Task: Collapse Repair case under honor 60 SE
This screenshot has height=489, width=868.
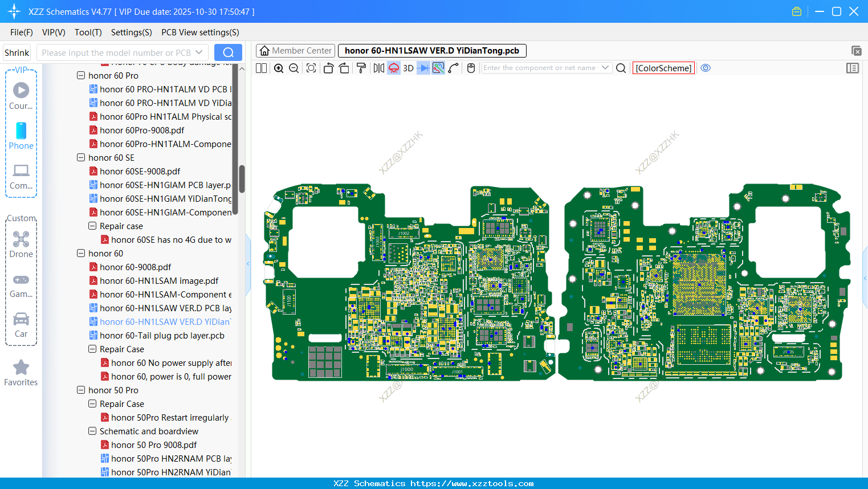Action: coord(92,226)
